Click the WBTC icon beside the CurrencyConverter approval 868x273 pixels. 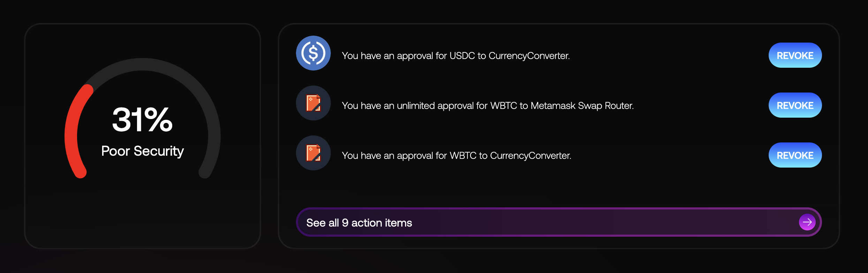(x=313, y=153)
